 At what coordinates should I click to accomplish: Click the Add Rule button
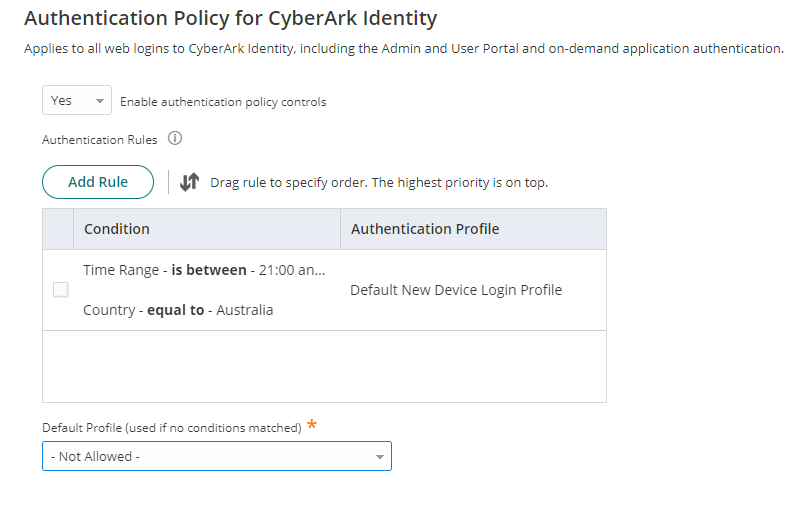(x=98, y=182)
